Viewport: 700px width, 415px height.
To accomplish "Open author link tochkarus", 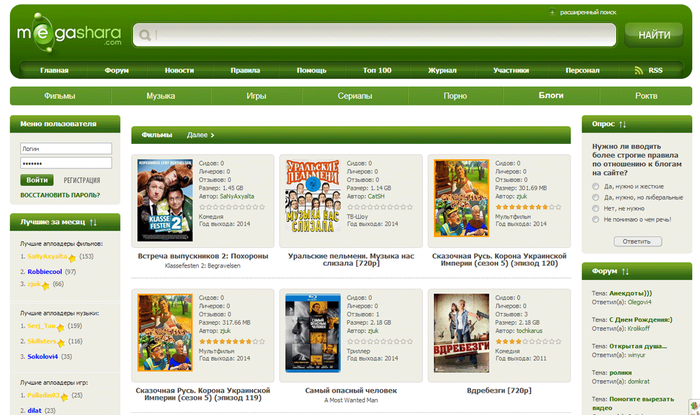I will click(x=529, y=331).
